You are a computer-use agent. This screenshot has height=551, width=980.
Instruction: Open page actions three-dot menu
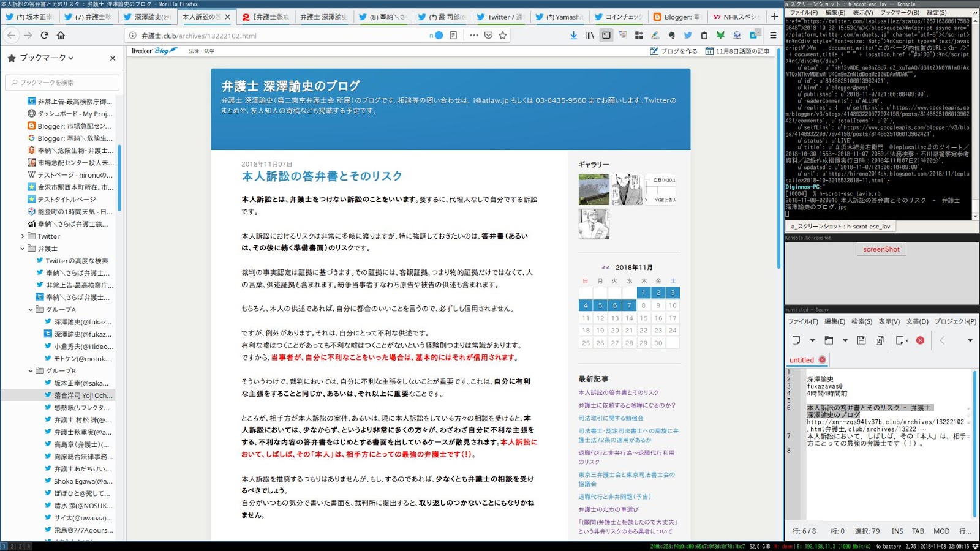[474, 36]
